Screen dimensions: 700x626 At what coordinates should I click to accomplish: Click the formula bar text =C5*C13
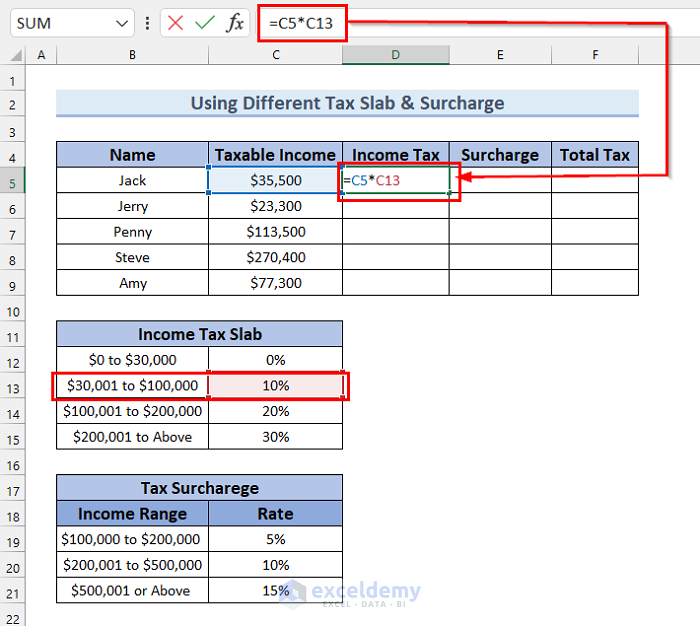click(301, 23)
